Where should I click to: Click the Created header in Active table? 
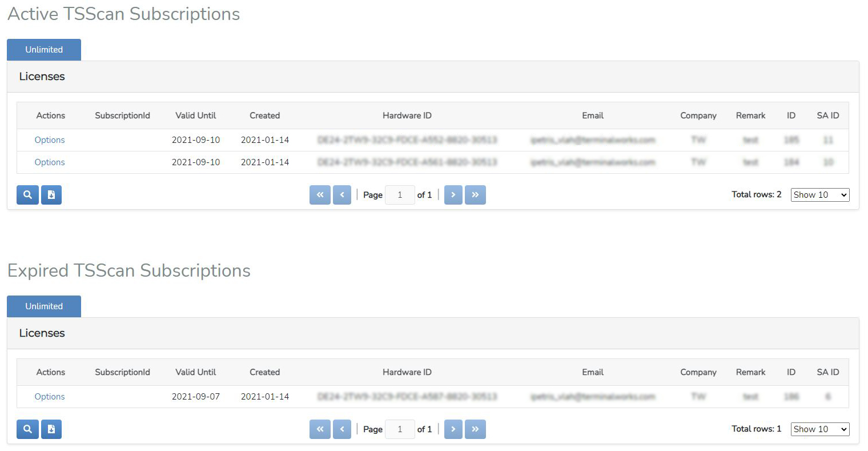click(265, 115)
